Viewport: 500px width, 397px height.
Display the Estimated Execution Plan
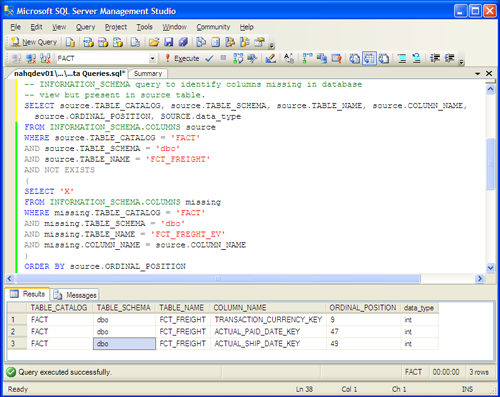click(238, 59)
